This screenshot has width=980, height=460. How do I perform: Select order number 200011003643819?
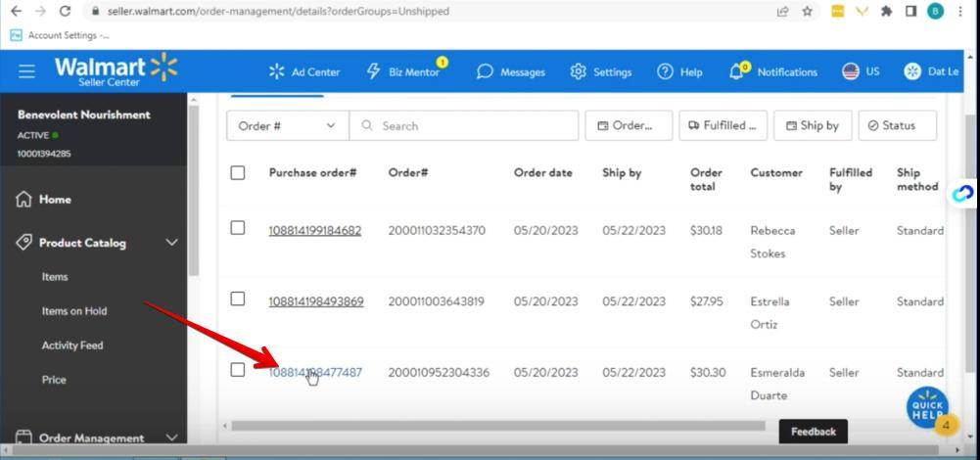[437, 301]
